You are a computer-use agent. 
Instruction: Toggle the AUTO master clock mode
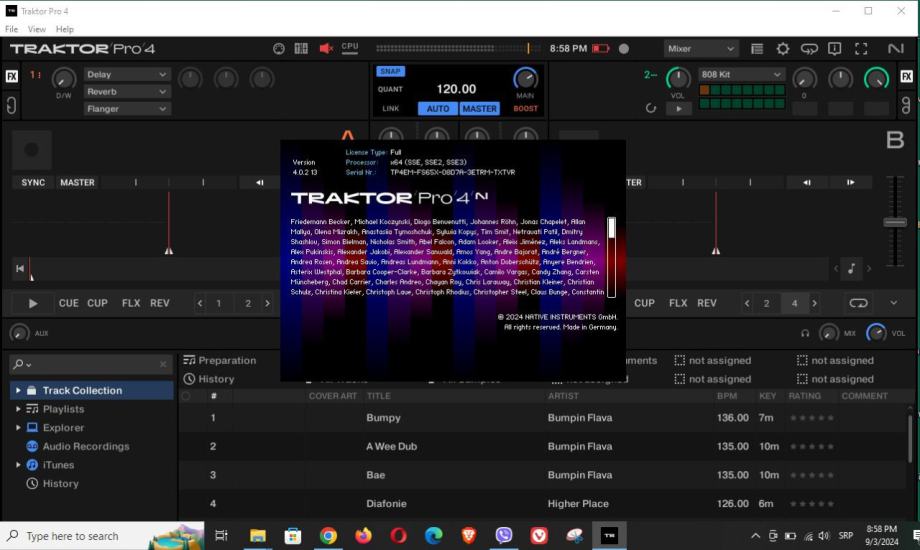[x=438, y=109]
